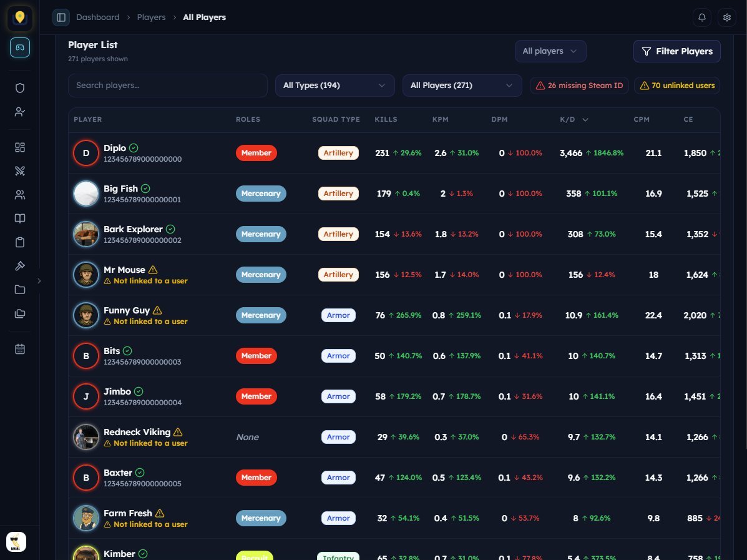Click Funny Guy's Armor squad badge
This screenshot has width=747, height=560.
338,315
